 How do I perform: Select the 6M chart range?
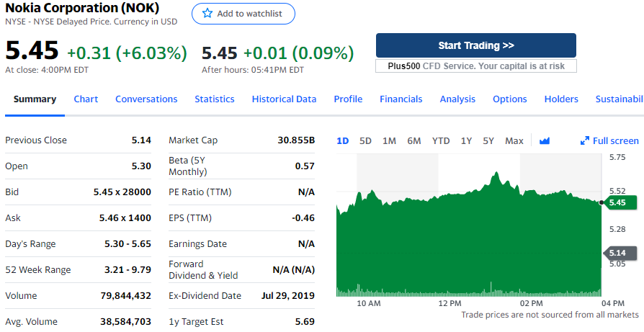[x=414, y=140]
